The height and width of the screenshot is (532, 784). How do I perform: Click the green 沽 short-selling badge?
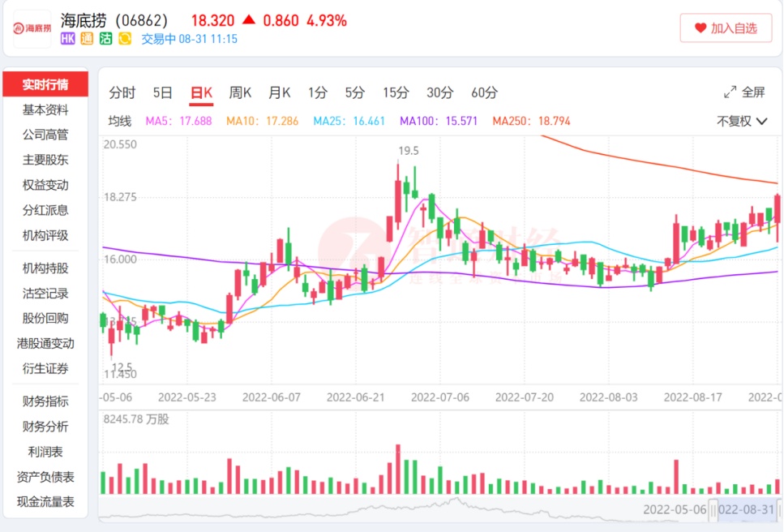point(105,38)
